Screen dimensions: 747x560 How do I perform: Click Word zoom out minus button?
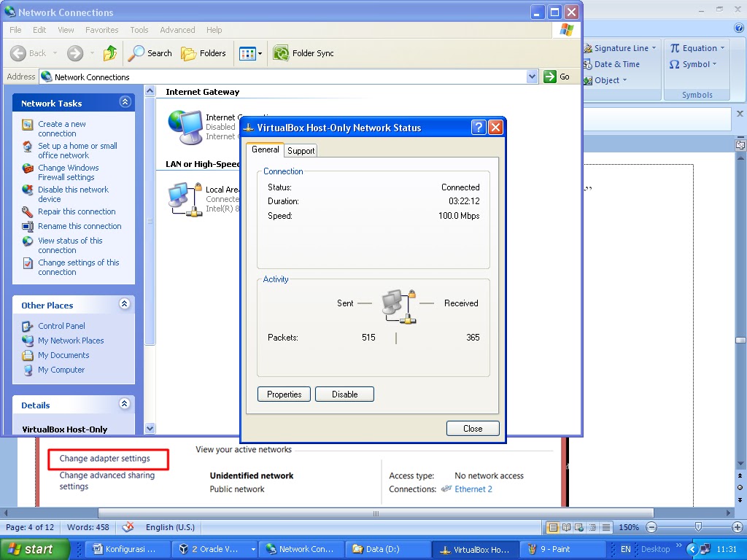(652, 527)
